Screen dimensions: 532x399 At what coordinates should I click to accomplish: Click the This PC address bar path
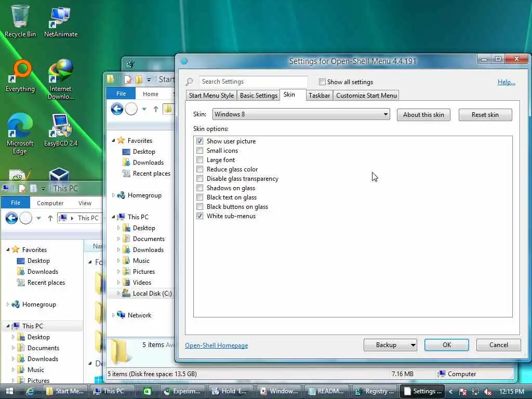(80, 218)
